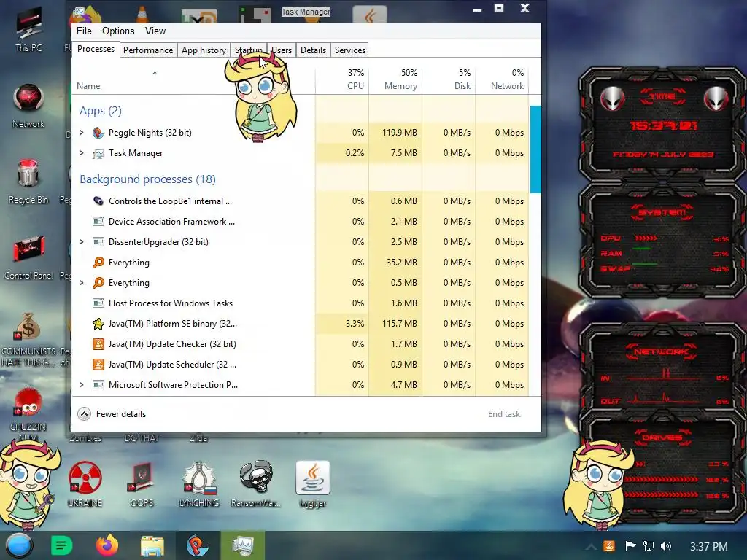The image size is (747, 560).
Task: Expand the DissenterUpgrader process row
Action: pyautogui.click(x=82, y=242)
